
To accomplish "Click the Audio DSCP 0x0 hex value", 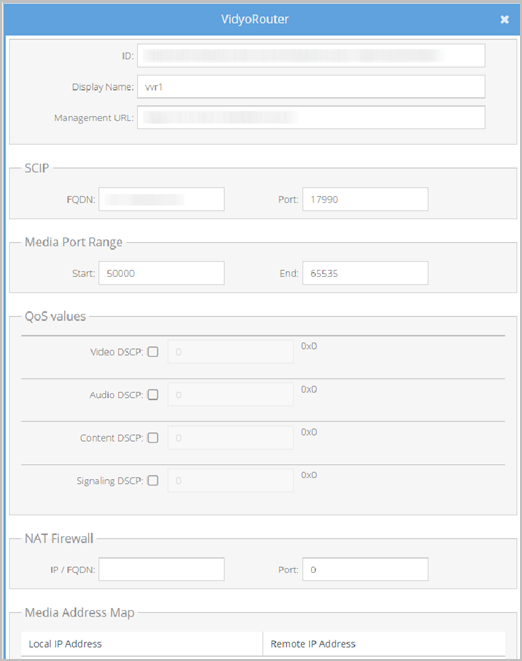I will tap(309, 389).
